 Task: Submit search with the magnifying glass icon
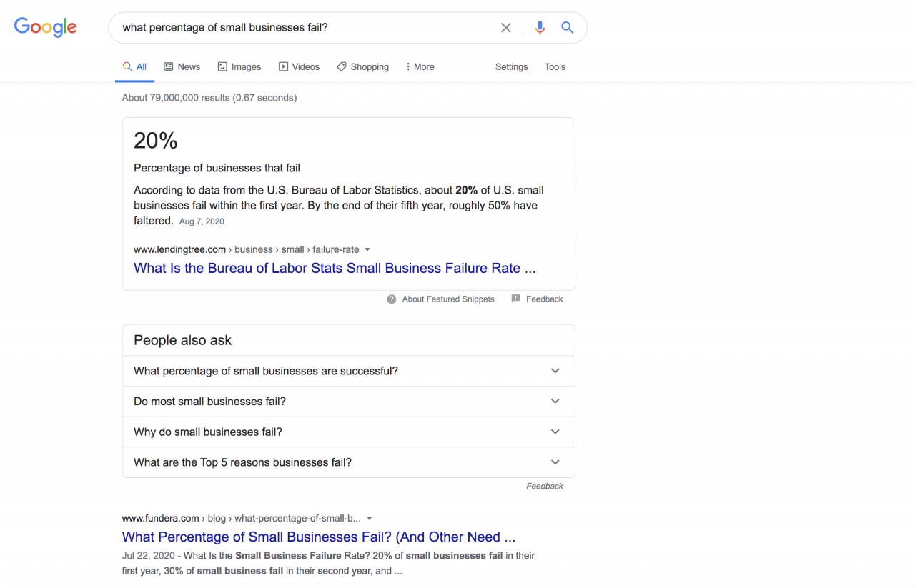click(568, 28)
